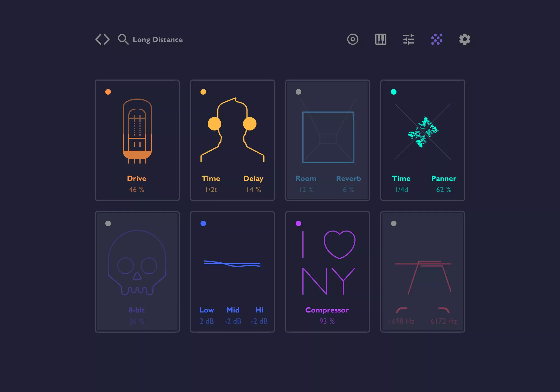The height and width of the screenshot is (392, 560).
Task: Open the circular record/target view icon
Action: click(353, 39)
